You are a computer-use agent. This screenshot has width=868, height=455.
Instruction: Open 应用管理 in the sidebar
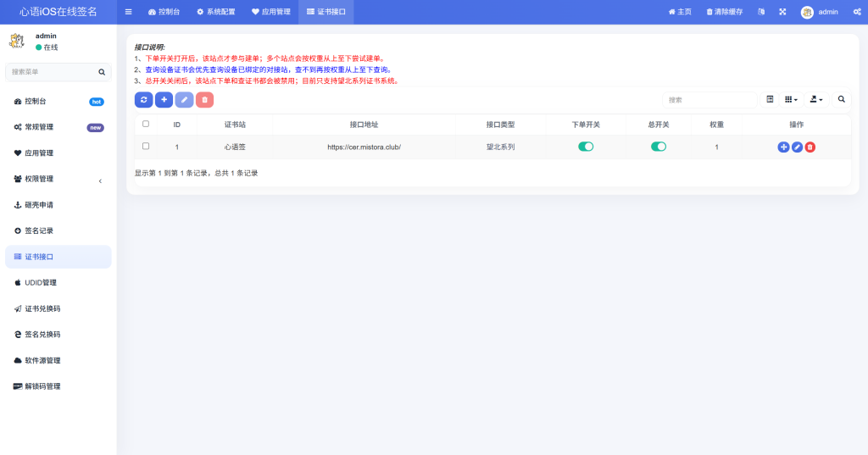pyautogui.click(x=58, y=153)
